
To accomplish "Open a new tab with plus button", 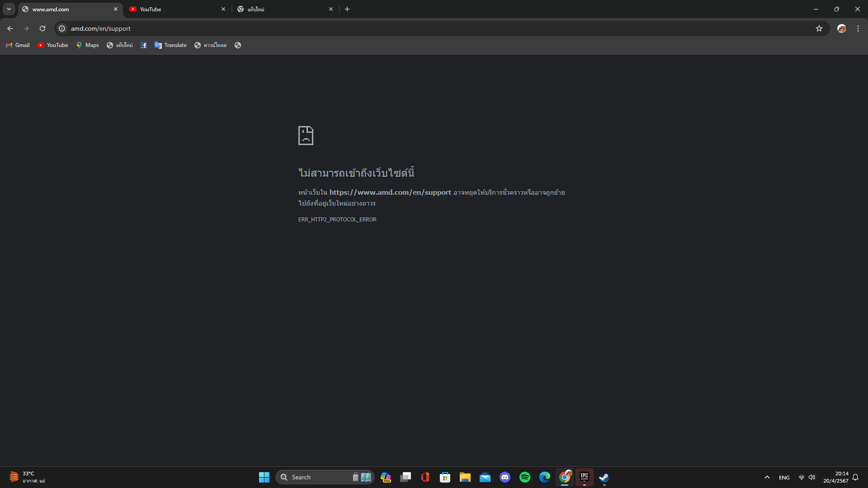I will point(347,9).
